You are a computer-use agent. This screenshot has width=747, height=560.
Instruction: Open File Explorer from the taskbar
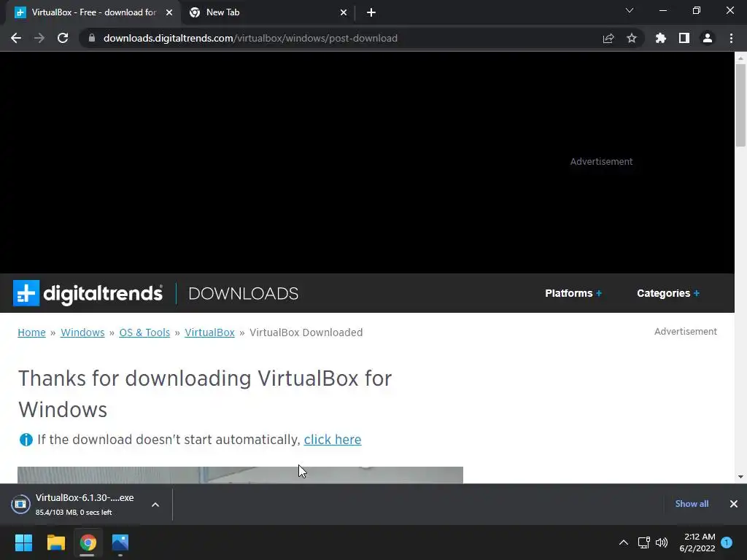(x=55, y=542)
